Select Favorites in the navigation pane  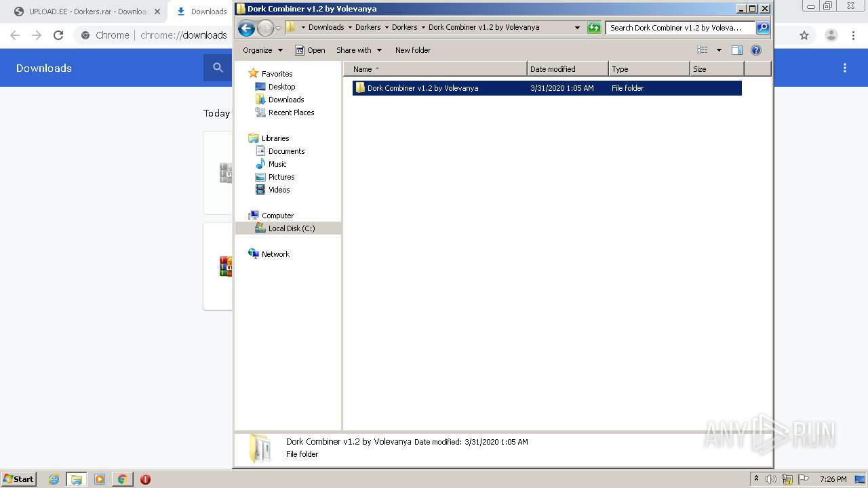(x=277, y=74)
